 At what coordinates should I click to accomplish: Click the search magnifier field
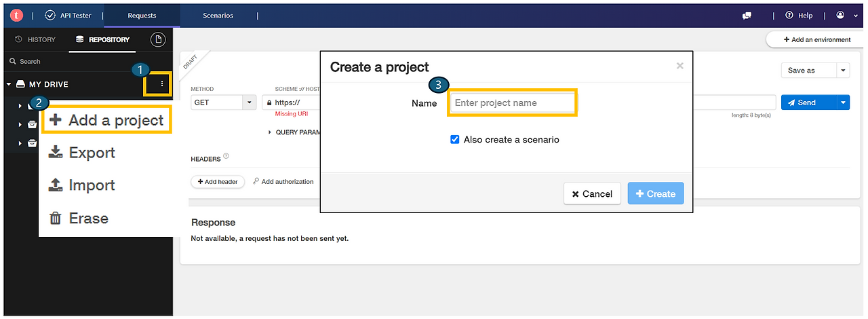point(87,61)
